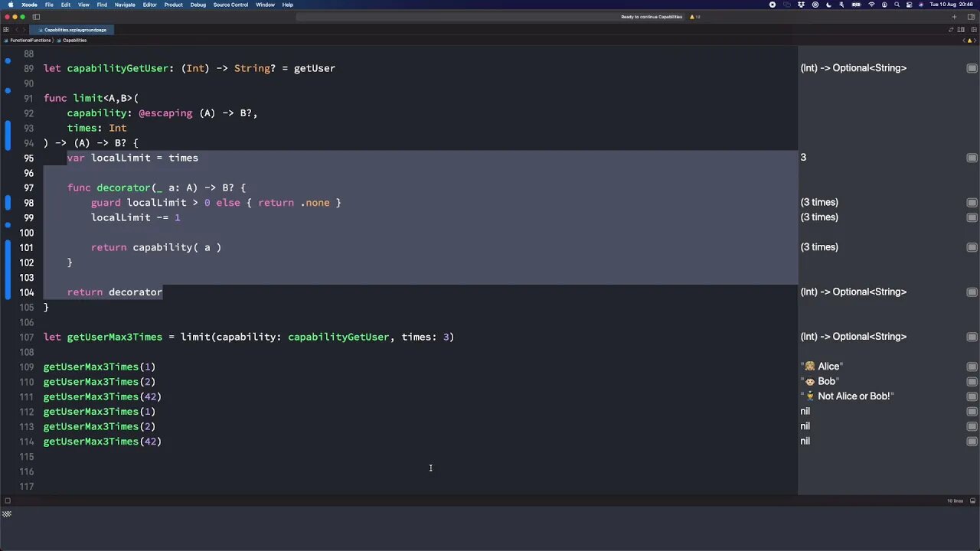Show inline result on line 99
Screen dimensions: 980x551
(972, 217)
